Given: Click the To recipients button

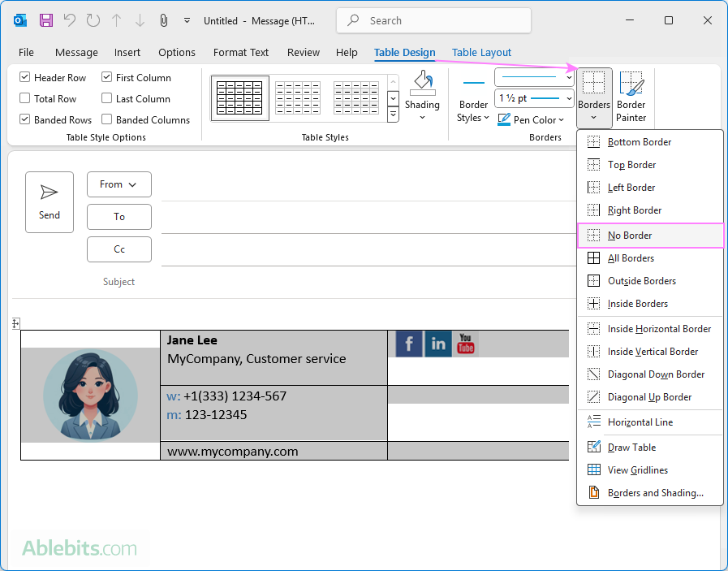Looking at the screenshot, I should pyautogui.click(x=118, y=217).
